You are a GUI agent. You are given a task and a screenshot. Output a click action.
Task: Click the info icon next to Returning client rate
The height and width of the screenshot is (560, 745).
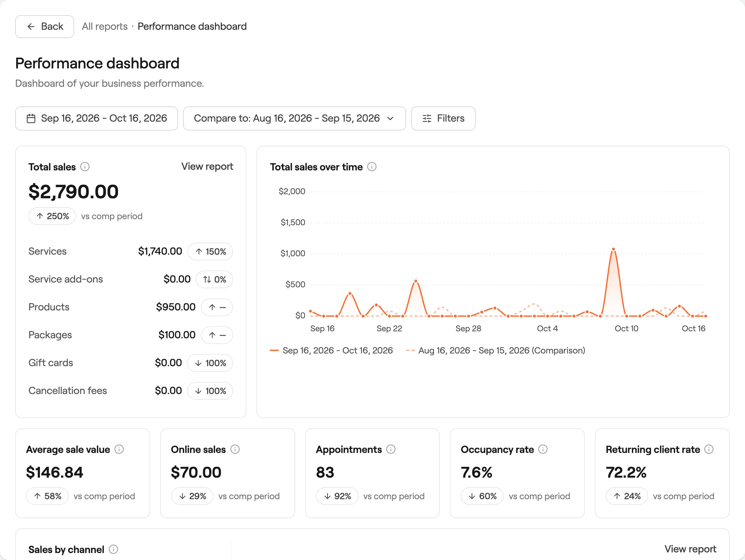tap(709, 449)
